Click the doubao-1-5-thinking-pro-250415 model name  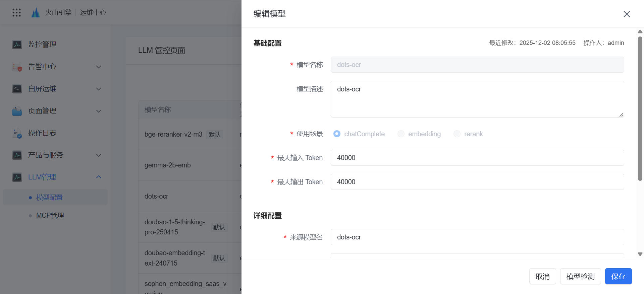pos(175,227)
